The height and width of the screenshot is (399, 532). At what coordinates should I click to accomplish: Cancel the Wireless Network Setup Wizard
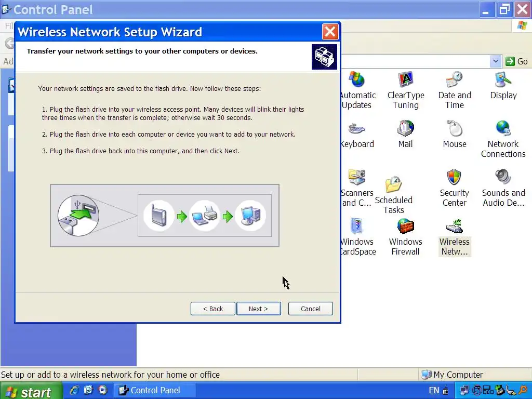[311, 309]
